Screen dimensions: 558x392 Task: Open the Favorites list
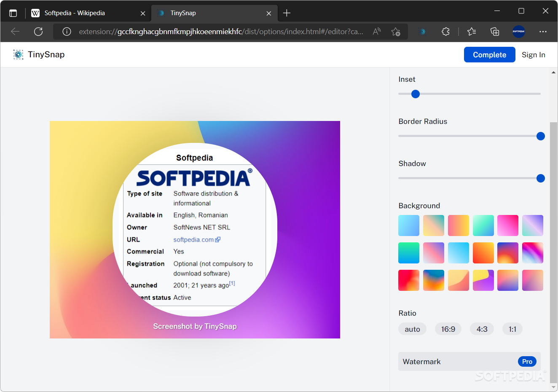[472, 32]
